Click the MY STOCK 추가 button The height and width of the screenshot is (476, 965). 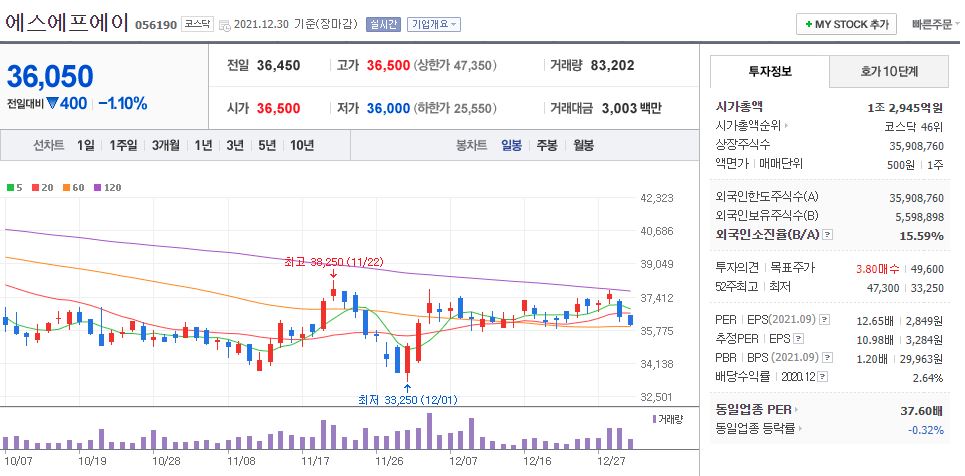click(x=846, y=25)
